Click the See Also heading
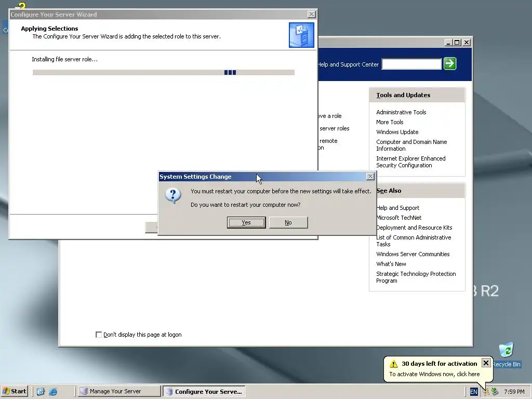The image size is (532, 399). (x=389, y=191)
